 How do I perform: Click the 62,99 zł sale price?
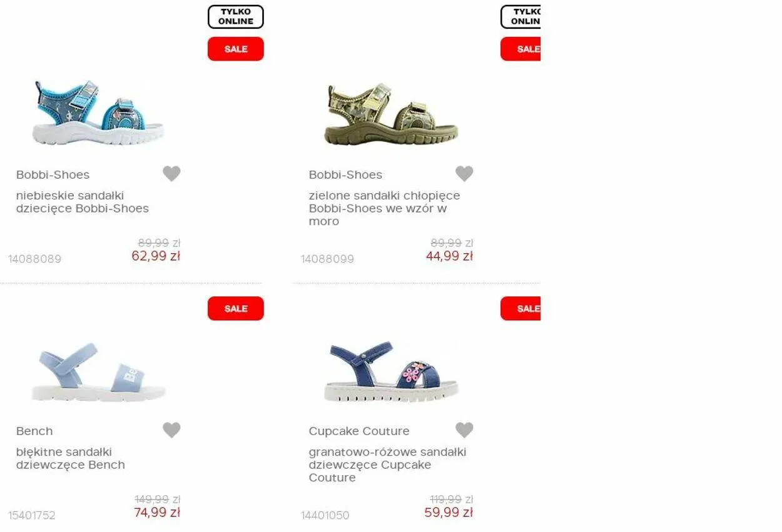pos(156,256)
